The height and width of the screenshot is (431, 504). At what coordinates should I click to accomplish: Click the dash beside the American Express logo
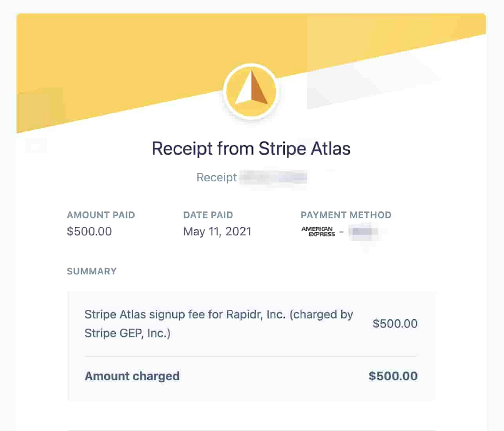[x=342, y=232]
